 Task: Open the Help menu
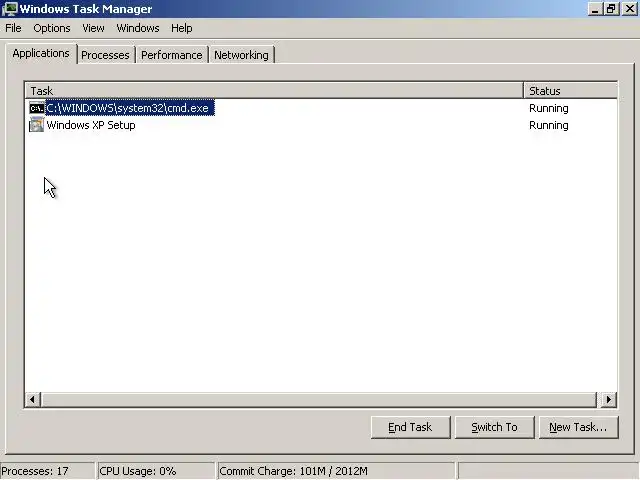182,28
